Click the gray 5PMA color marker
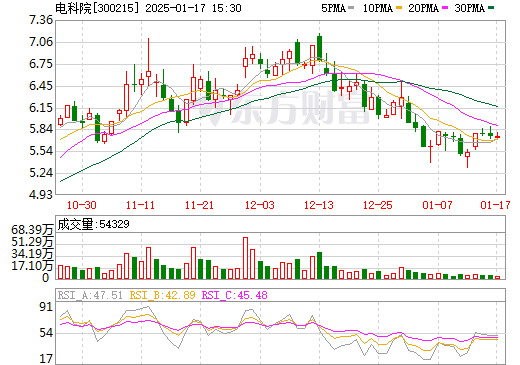 351,7
